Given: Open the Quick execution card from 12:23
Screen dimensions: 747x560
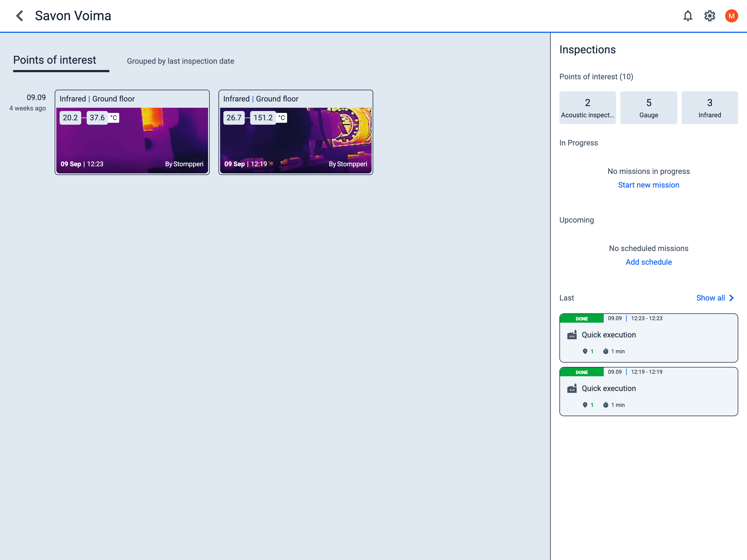Looking at the screenshot, I should [648, 338].
